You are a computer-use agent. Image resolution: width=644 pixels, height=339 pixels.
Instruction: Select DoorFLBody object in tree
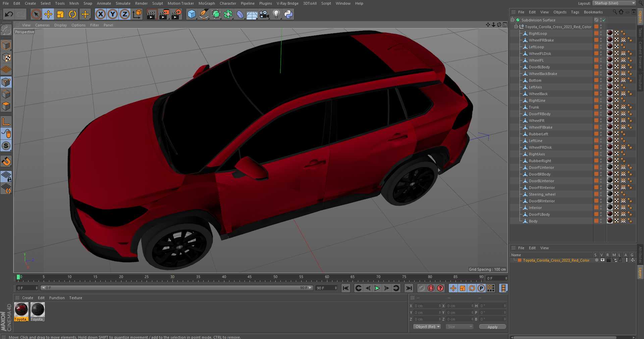tap(539, 214)
